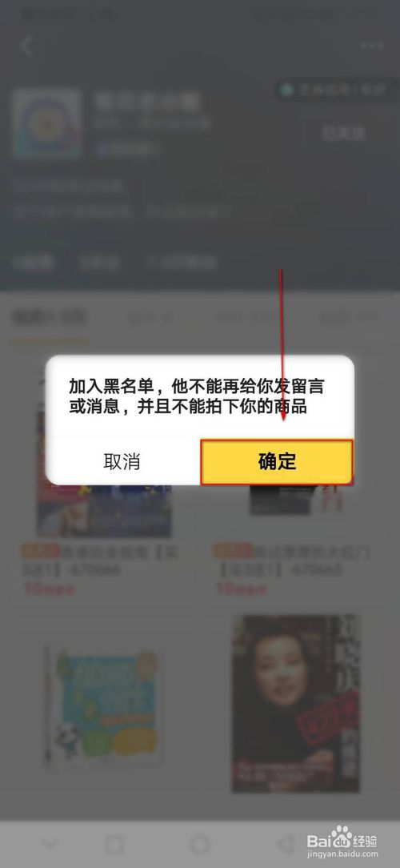Confirm blacklist with the yellow 确定 button

point(276,462)
